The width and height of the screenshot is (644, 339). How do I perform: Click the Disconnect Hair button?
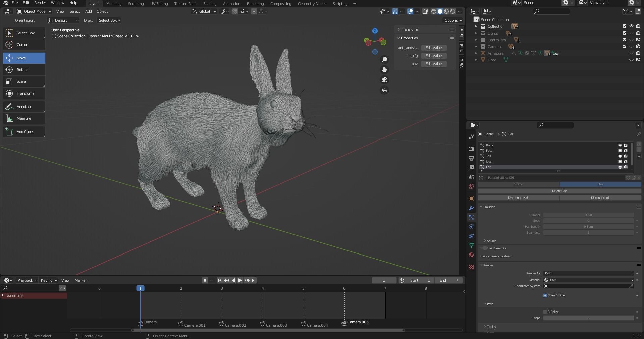tap(518, 198)
